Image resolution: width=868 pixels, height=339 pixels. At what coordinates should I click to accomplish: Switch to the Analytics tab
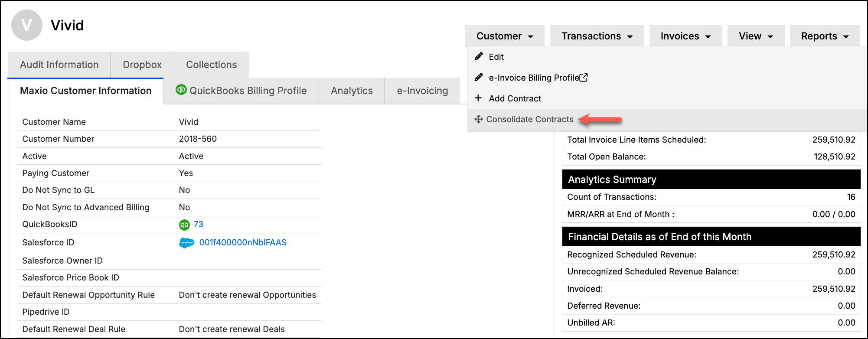click(352, 91)
